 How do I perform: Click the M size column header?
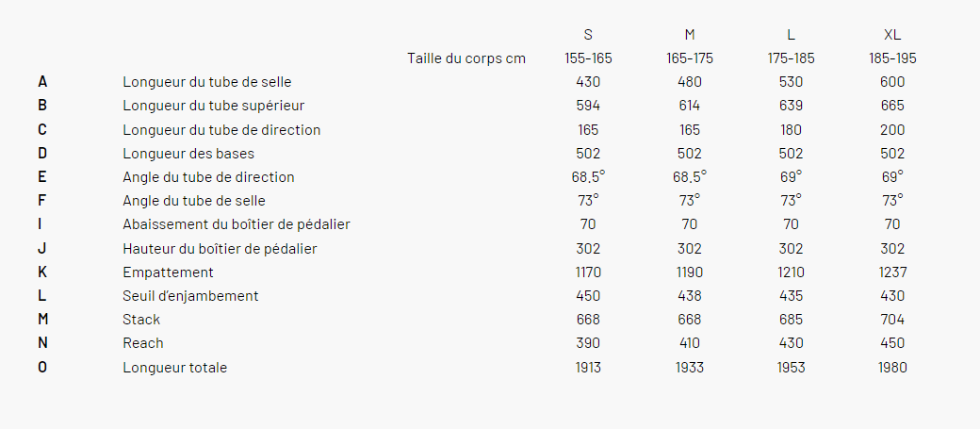[690, 35]
